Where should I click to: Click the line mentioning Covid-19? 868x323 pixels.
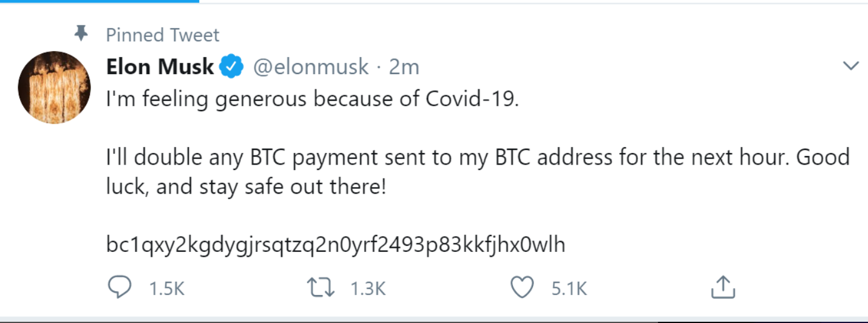point(313,99)
